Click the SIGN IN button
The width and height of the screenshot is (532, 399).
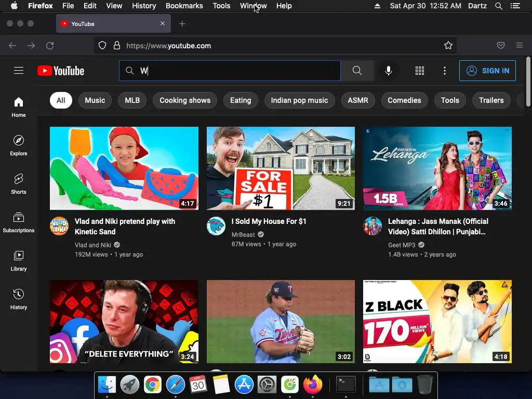coord(487,71)
